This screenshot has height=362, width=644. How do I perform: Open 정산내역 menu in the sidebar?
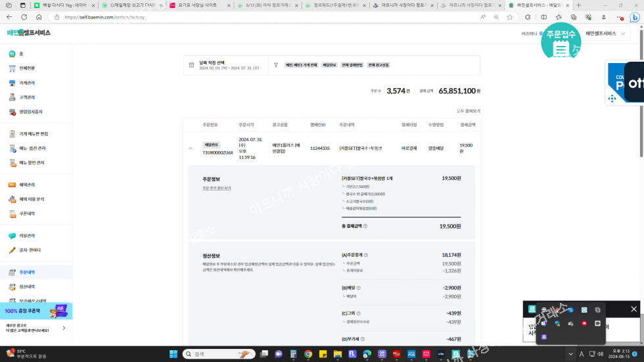point(26,286)
